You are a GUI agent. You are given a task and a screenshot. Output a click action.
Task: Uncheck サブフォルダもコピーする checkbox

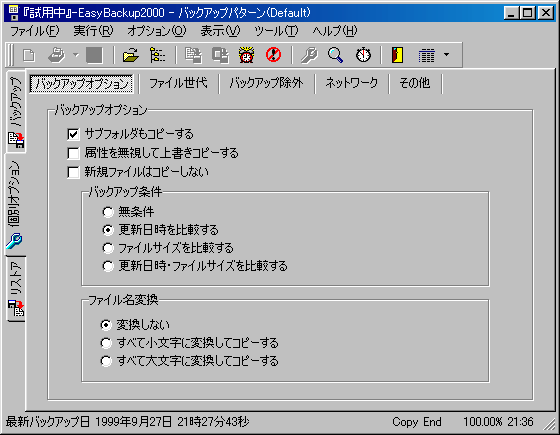[x=73, y=134]
